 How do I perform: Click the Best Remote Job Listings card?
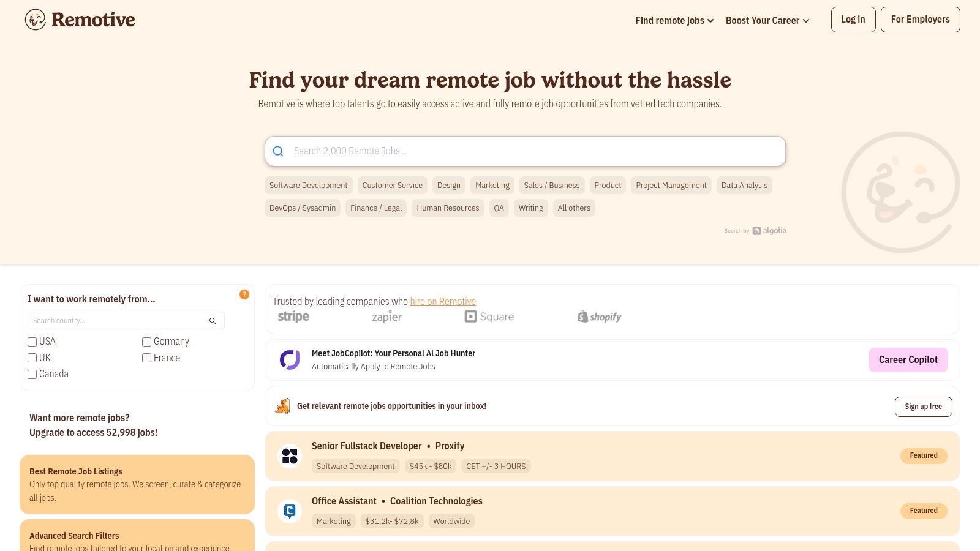tap(137, 484)
